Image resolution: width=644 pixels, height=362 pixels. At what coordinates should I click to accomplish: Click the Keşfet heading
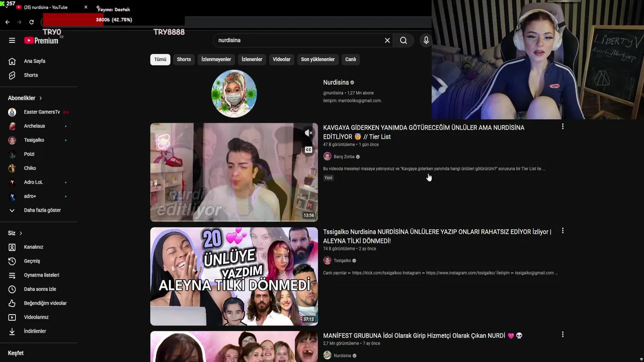(16, 353)
